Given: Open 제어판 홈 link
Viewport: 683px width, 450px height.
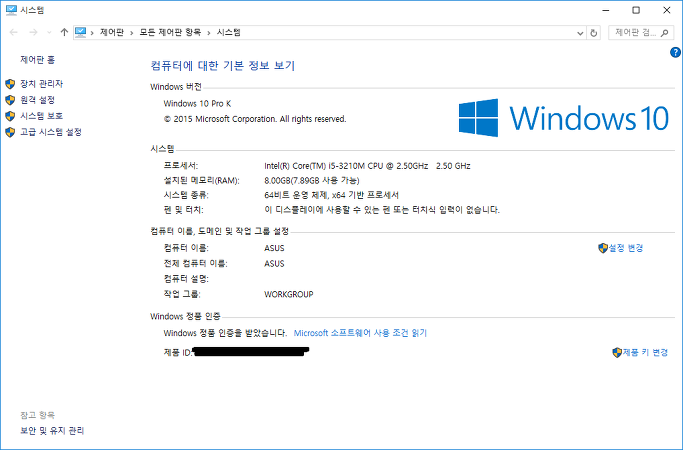Looking at the screenshot, I should tap(37, 60).
